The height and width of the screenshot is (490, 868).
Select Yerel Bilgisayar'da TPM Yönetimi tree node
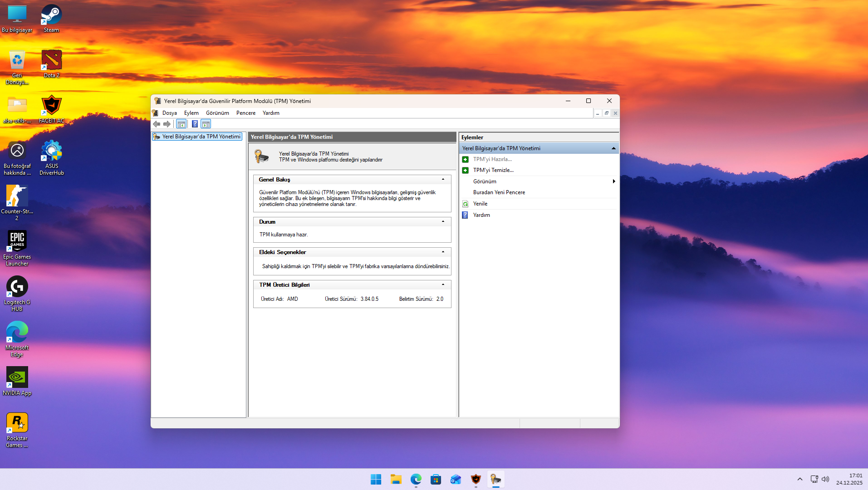(201, 137)
